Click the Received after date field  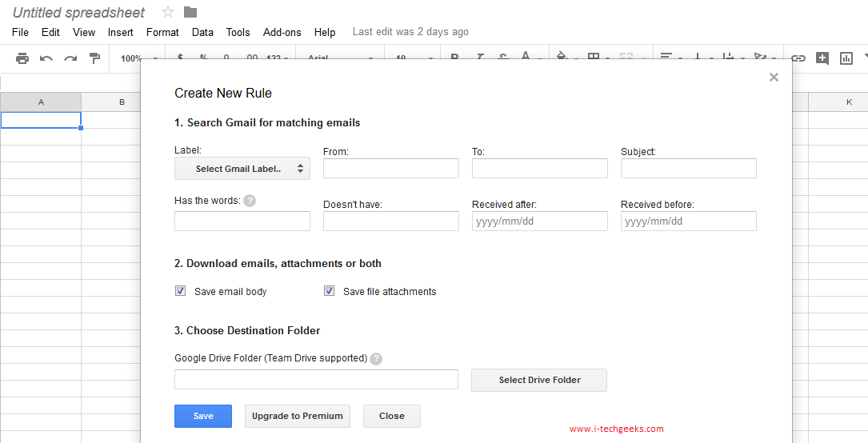click(539, 221)
